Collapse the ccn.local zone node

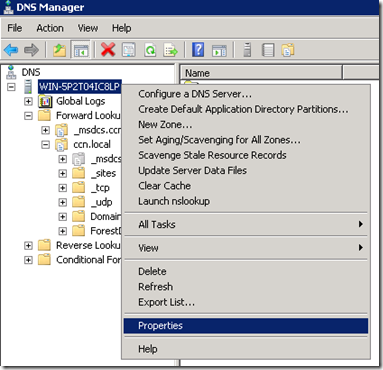pos(45,145)
